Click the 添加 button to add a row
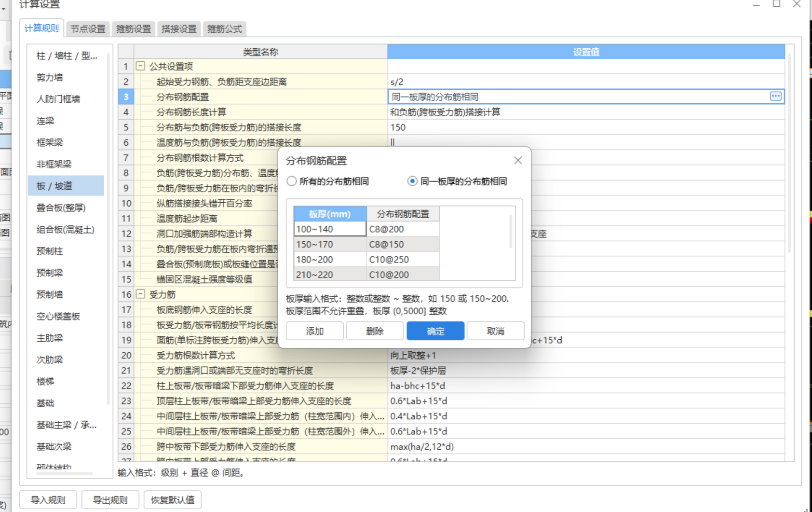The image size is (812, 512). pyautogui.click(x=314, y=331)
